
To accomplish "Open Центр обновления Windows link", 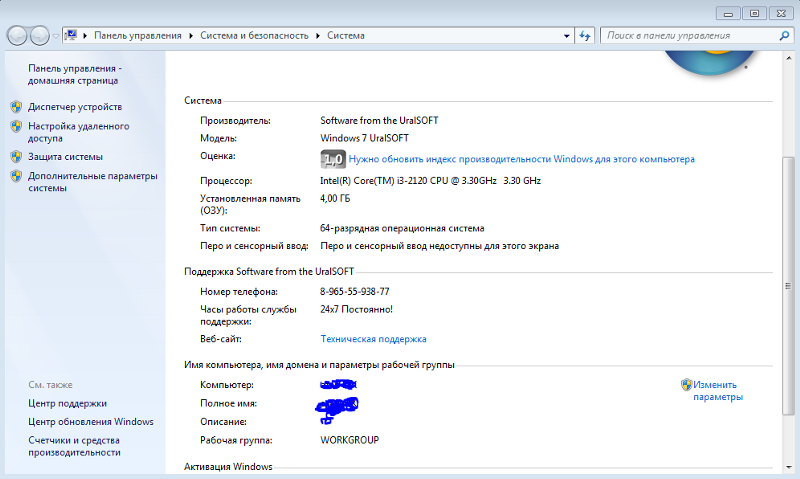I will 91,422.
